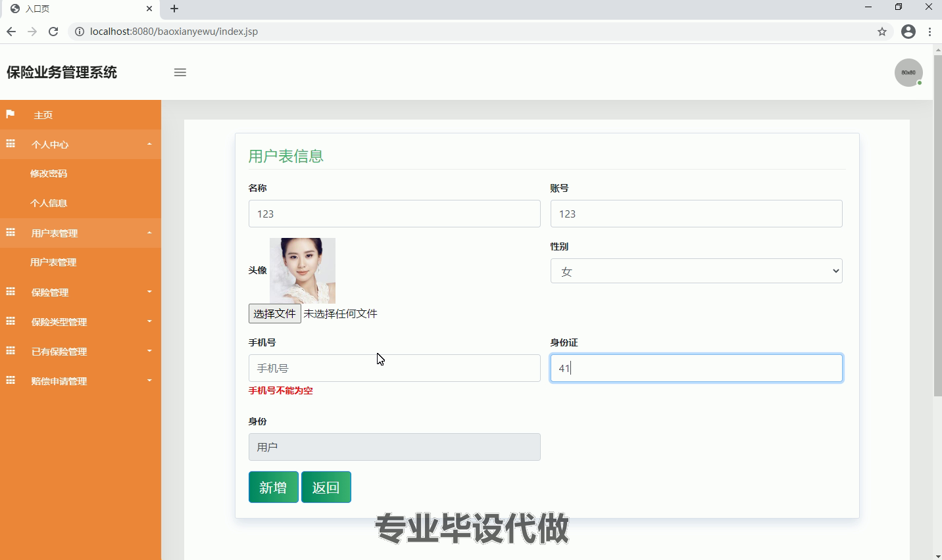
Task: Click the 用户表信息 form heading
Action: tap(286, 156)
